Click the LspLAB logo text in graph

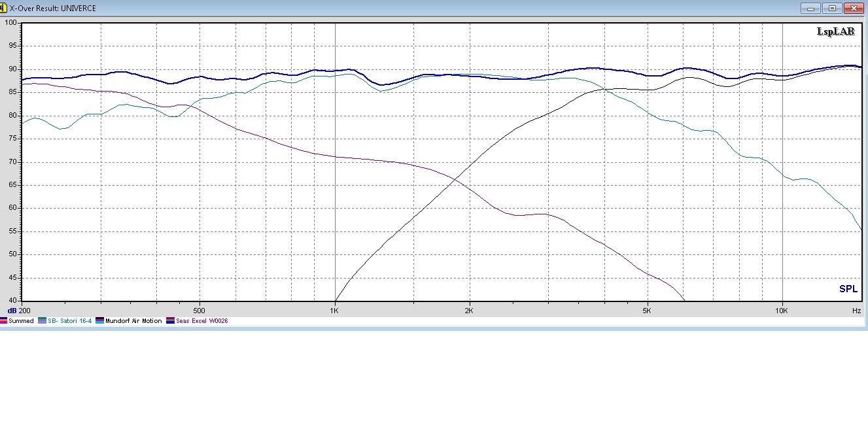[835, 31]
